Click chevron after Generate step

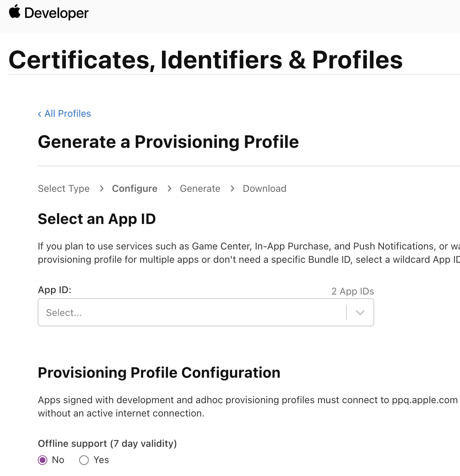[232, 188]
